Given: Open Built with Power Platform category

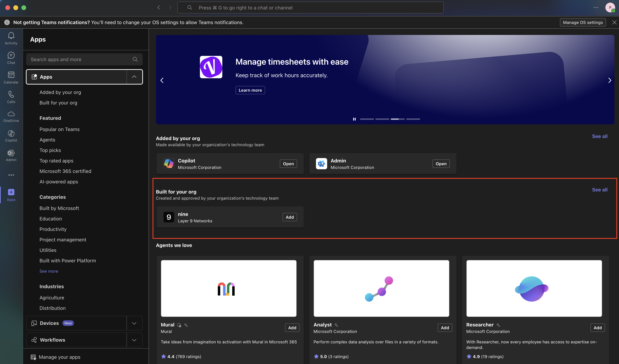Looking at the screenshot, I should click(x=68, y=261).
